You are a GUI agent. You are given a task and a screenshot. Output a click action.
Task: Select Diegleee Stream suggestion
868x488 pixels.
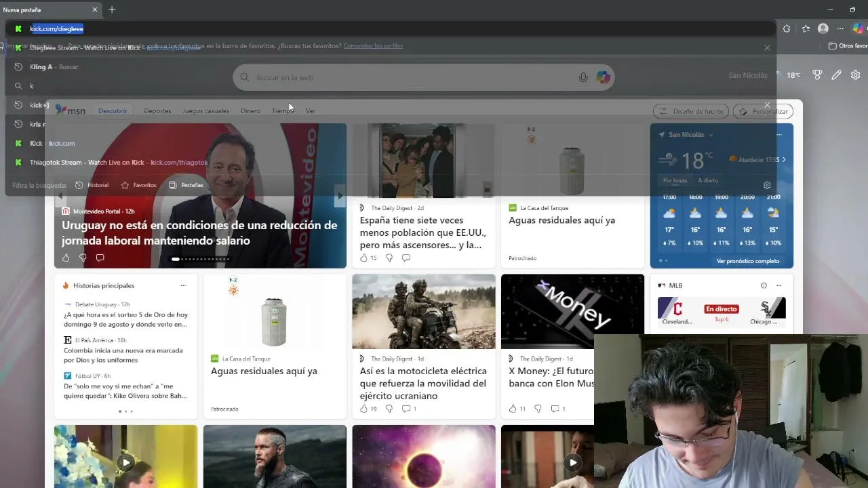[x=390, y=48]
